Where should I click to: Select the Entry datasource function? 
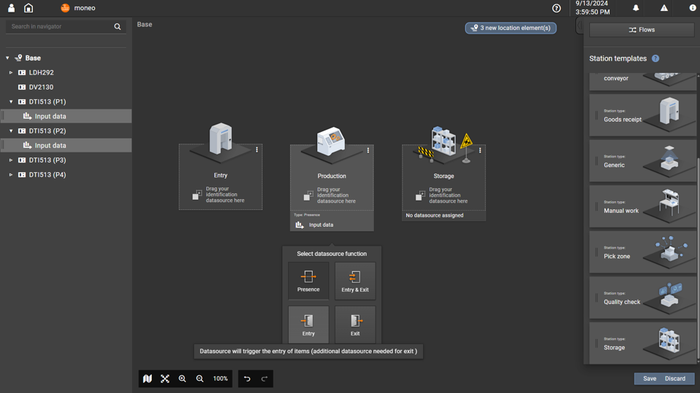point(308,324)
